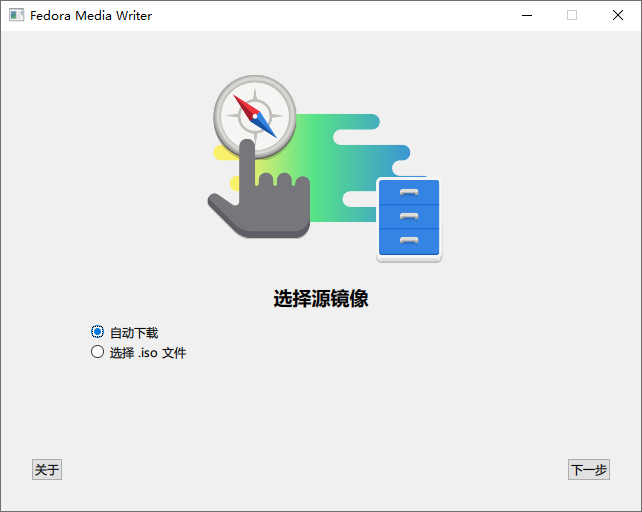Select the 选择 .iso 文件 radio button
Image resolution: width=642 pixels, height=512 pixels.
tap(97, 352)
